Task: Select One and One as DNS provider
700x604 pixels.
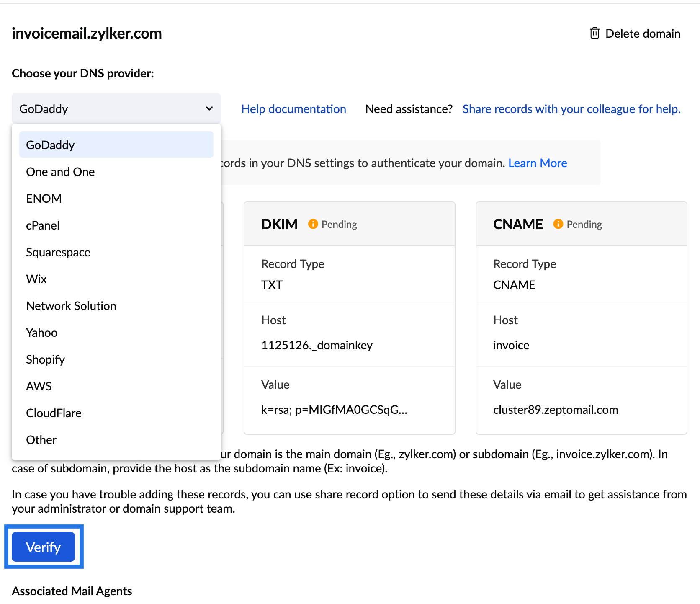Action: tap(60, 171)
